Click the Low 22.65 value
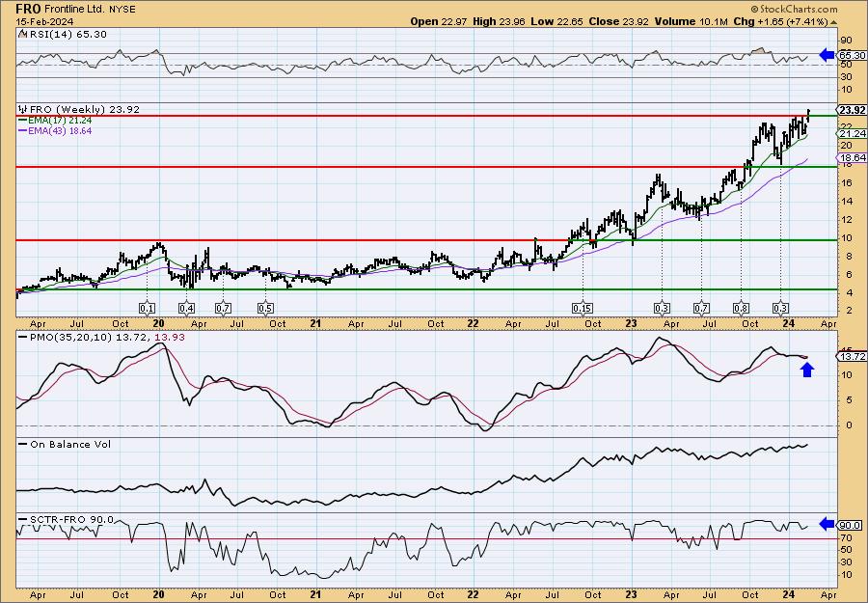 click(x=556, y=21)
